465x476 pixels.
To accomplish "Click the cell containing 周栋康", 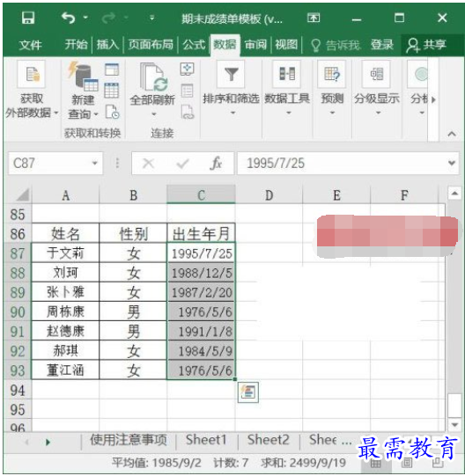I will coord(65,311).
